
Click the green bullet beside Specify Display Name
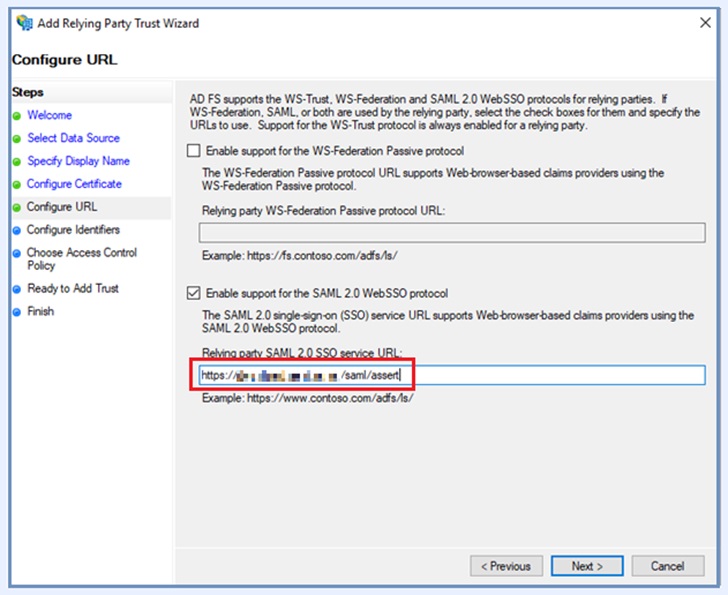coord(17,162)
